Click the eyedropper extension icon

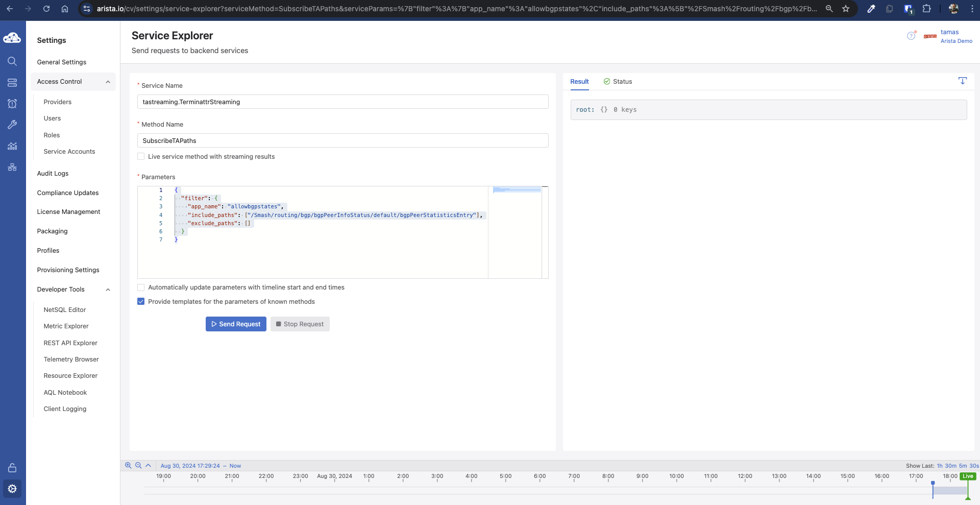click(871, 9)
